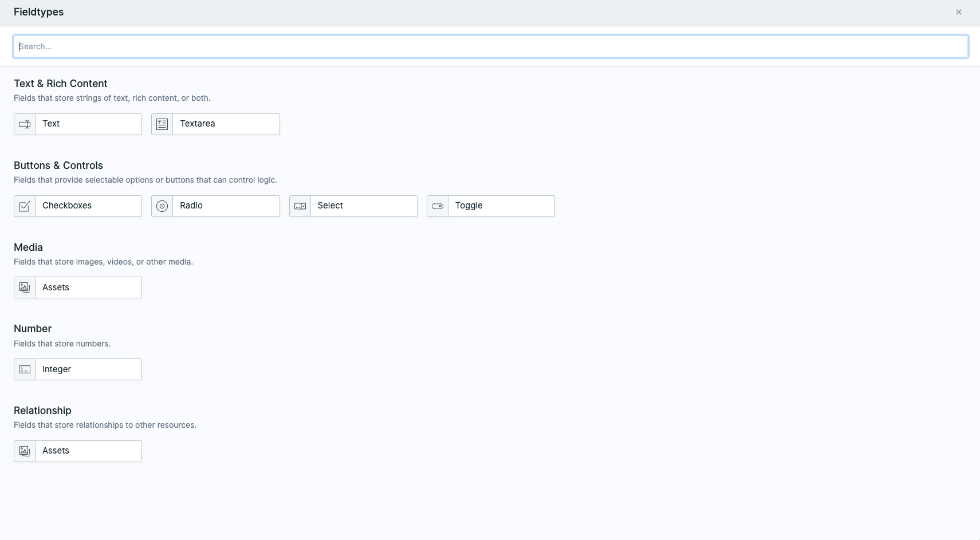The image size is (980, 540).
Task: Select the Integer fieldtype
Action: click(x=78, y=369)
